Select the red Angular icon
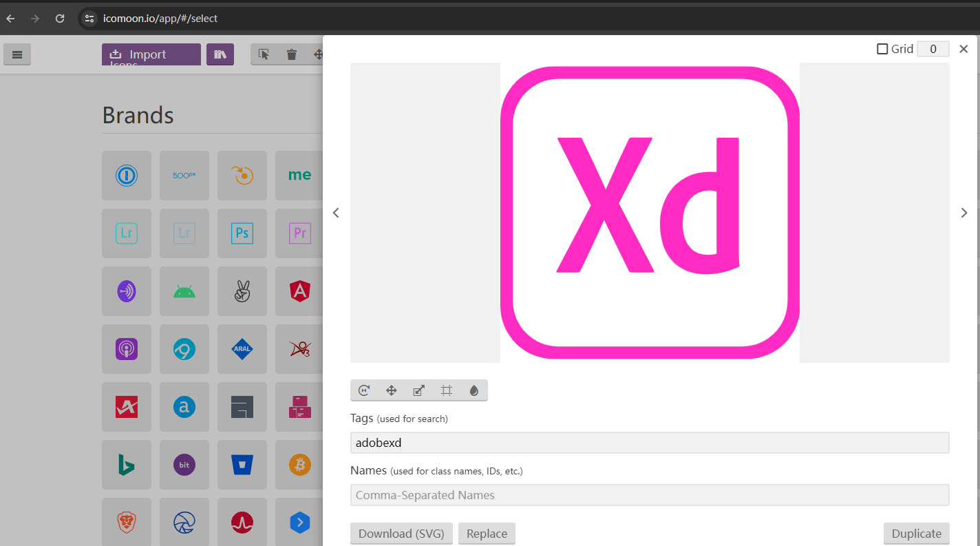This screenshot has width=980, height=546. point(299,291)
